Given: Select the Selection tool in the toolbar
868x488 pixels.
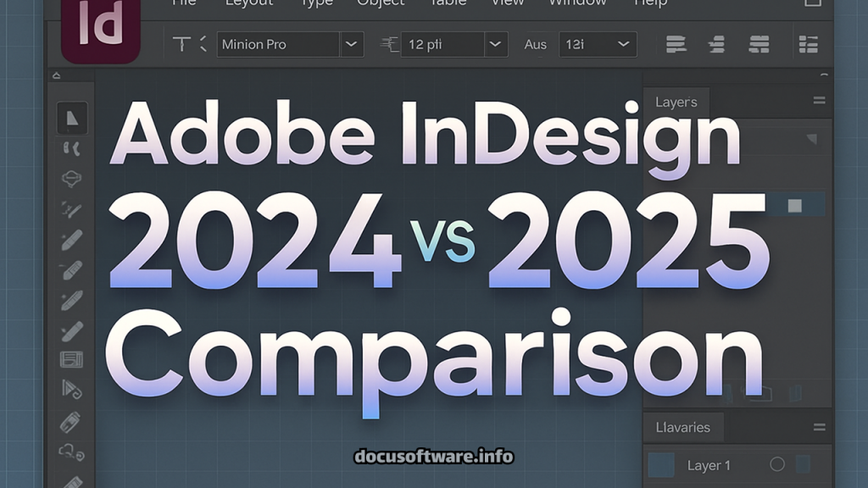Looking at the screenshot, I should point(72,119).
